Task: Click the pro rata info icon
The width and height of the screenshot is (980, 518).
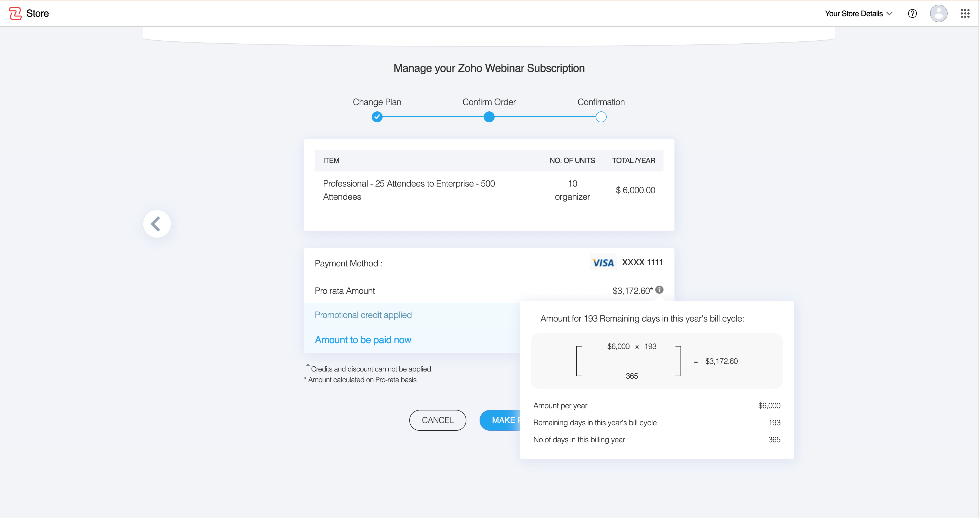Action: [659, 290]
